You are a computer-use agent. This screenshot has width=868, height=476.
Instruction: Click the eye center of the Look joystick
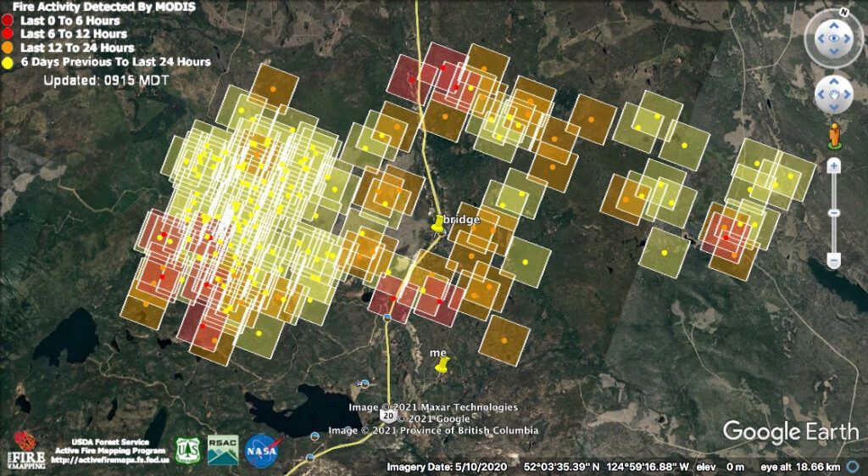tap(834, 39)
